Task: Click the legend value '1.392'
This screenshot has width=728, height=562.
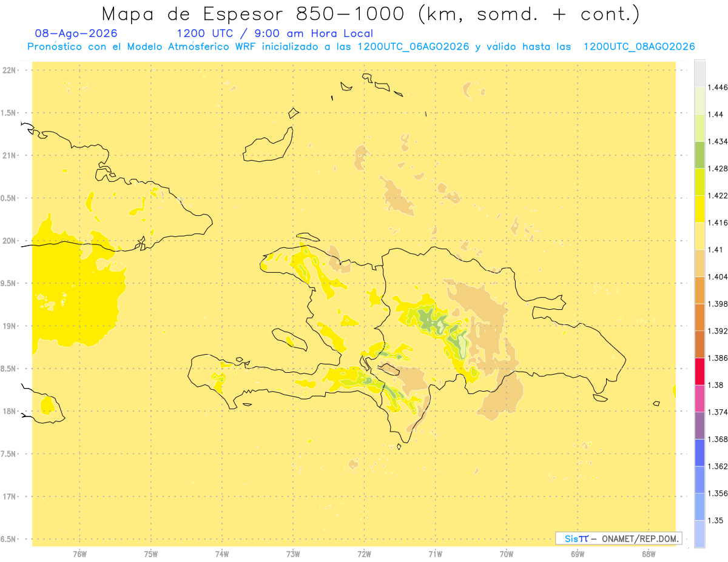Action: point(718,331)
